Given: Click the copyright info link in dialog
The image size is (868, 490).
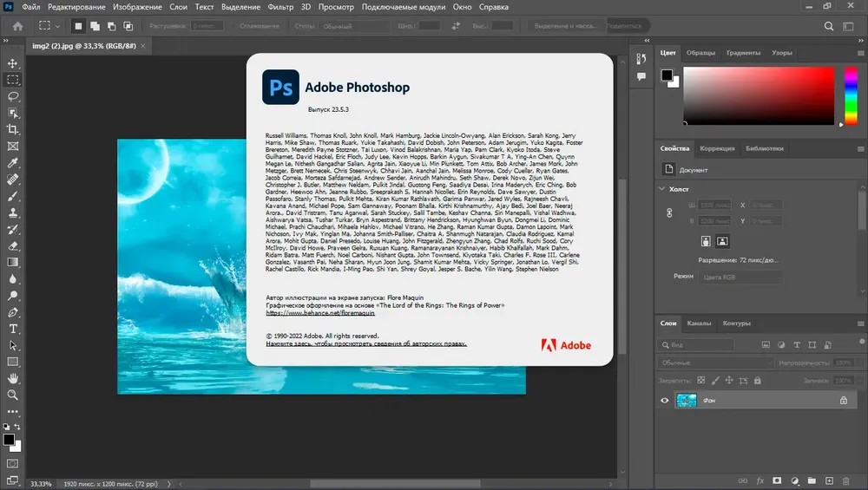Looking at the screenshot, I should 366,343.
